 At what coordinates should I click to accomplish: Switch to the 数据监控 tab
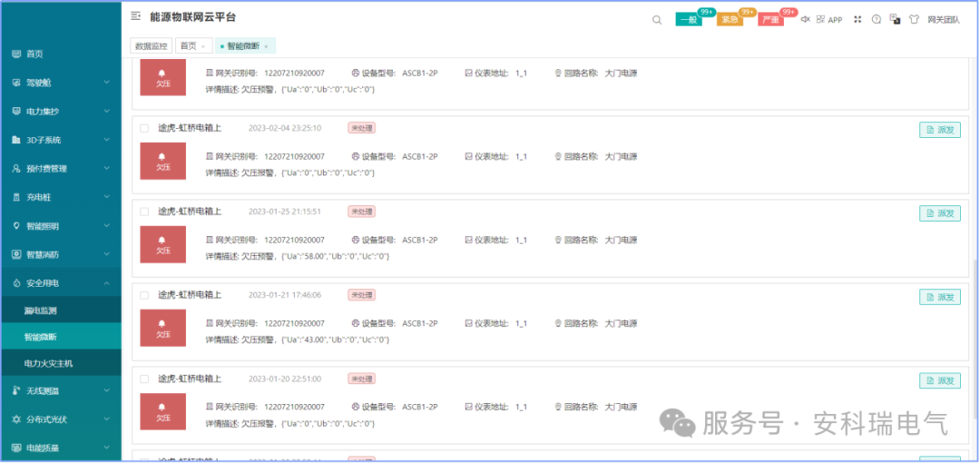[151, 46]
